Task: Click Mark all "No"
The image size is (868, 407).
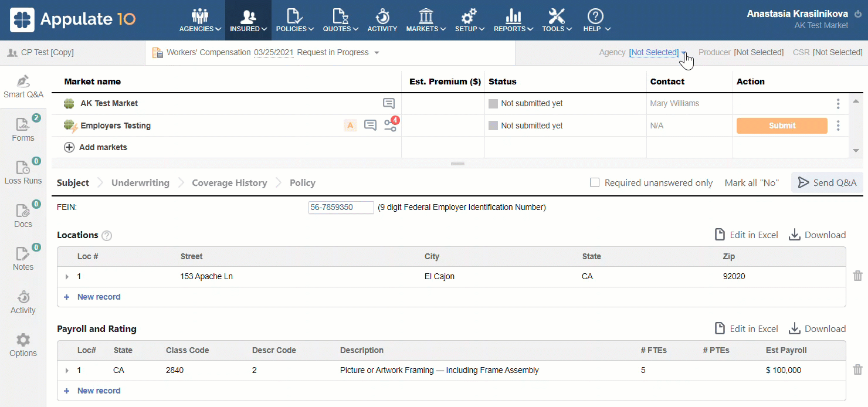Action: (752, 183)
